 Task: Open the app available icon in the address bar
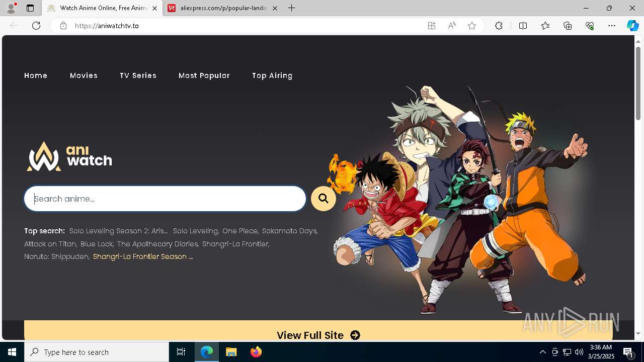point(432,26)
